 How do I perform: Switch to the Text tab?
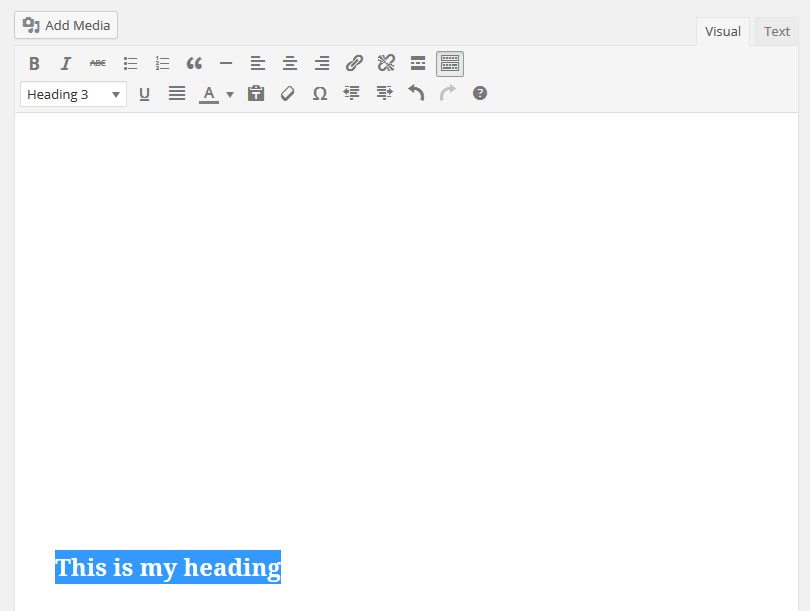[x=777, y=32]
